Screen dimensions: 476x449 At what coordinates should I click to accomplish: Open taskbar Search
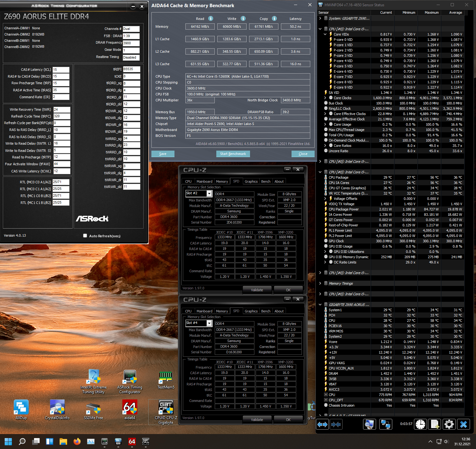(22, 442)
